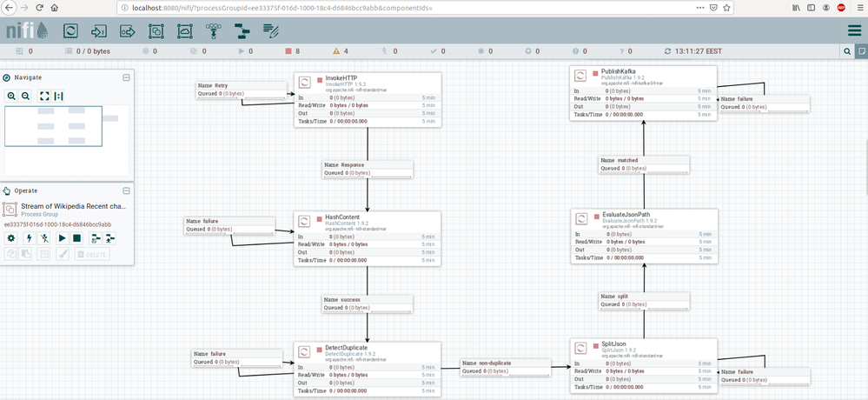Select the Processor icon in the toolbar
Viewport: 868px width, 400px height.
click(70, 31)
